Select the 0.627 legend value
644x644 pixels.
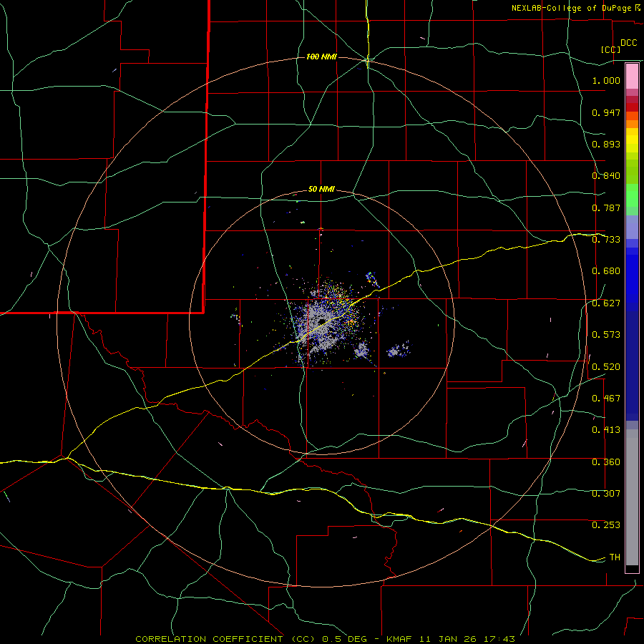606,303
